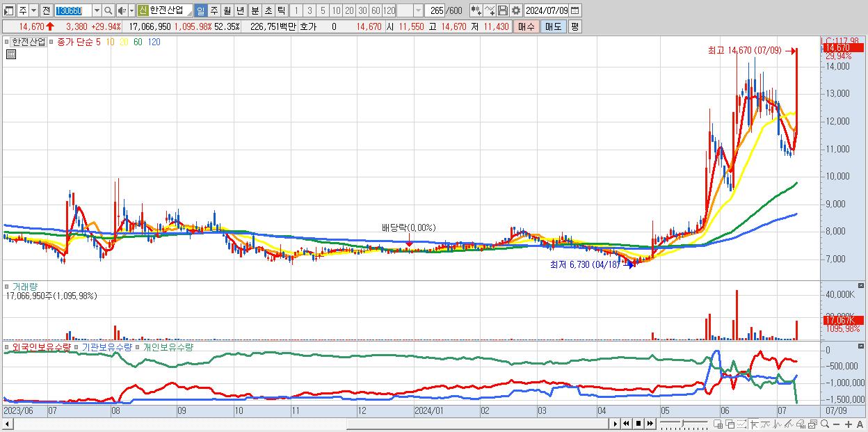Click the 265 bar count field

[436, 10]
